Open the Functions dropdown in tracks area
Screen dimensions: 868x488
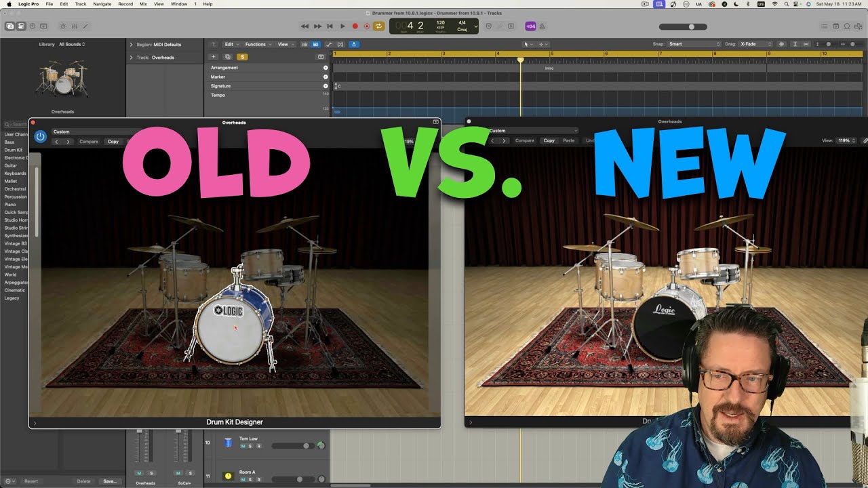pos(258,44)
